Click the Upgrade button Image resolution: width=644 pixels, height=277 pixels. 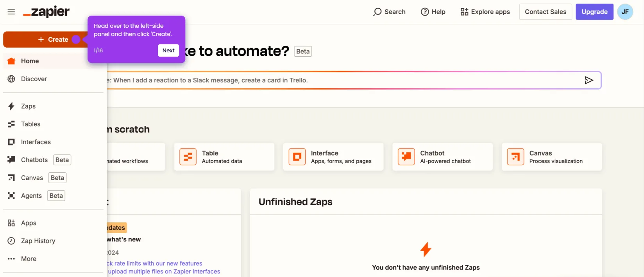coord(594,12)
